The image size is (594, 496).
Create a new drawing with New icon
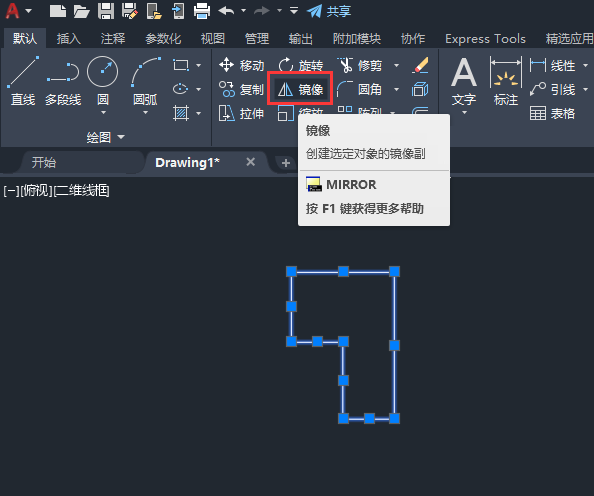58,11
